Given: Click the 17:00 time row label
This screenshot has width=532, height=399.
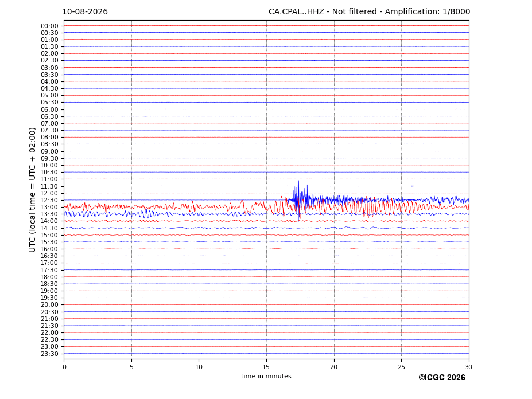Looking at the screenshot, I should pyautogui.click(x=49, y=263).
